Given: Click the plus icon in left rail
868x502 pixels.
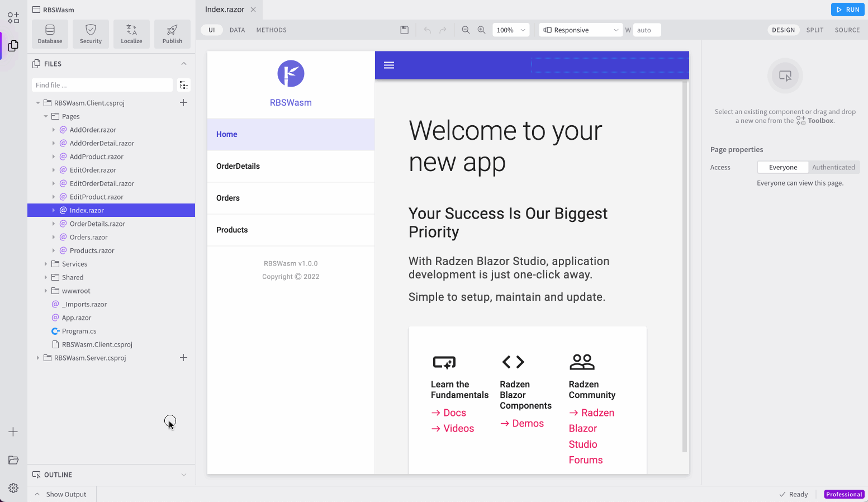Looking at the screenshot, I should (13, 432).
